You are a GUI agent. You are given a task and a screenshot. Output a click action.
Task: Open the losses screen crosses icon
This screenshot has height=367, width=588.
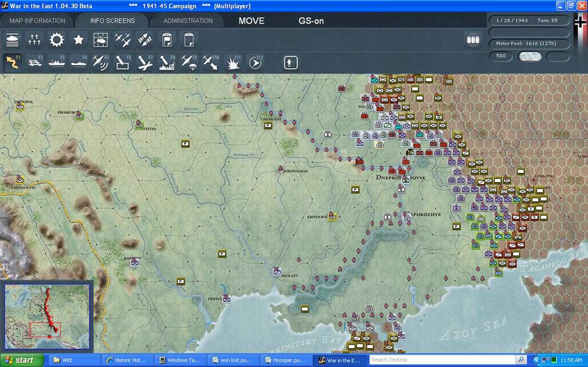(x=35, y=40)
